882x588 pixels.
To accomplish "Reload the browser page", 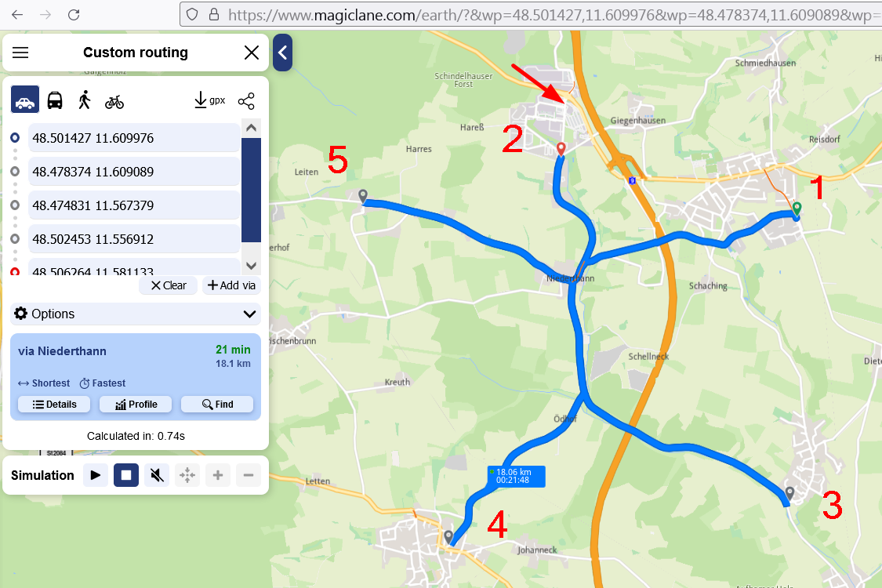I will 74,15.
